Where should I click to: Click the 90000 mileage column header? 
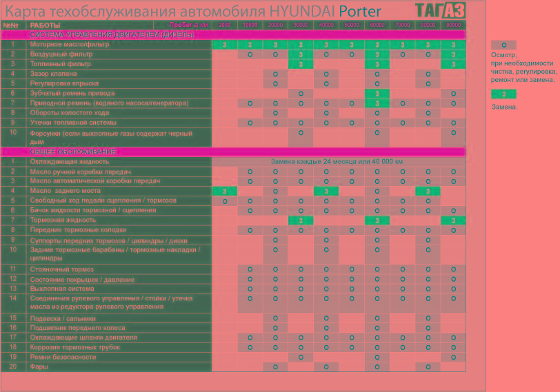tap(454, 25)
